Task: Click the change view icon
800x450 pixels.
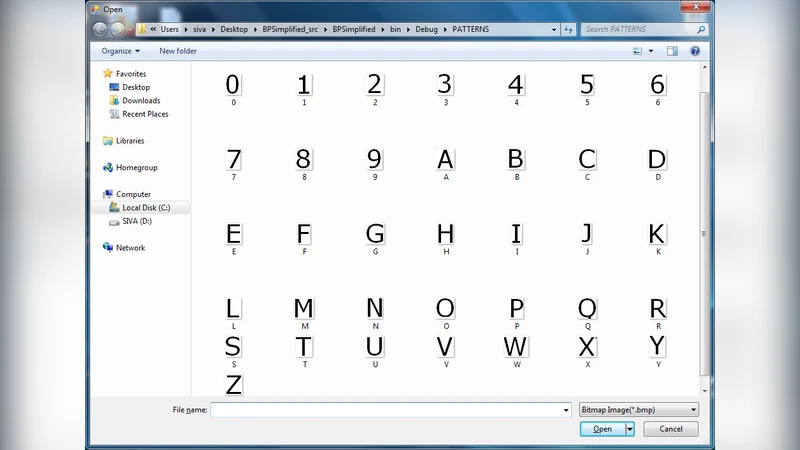Action: 637,51
